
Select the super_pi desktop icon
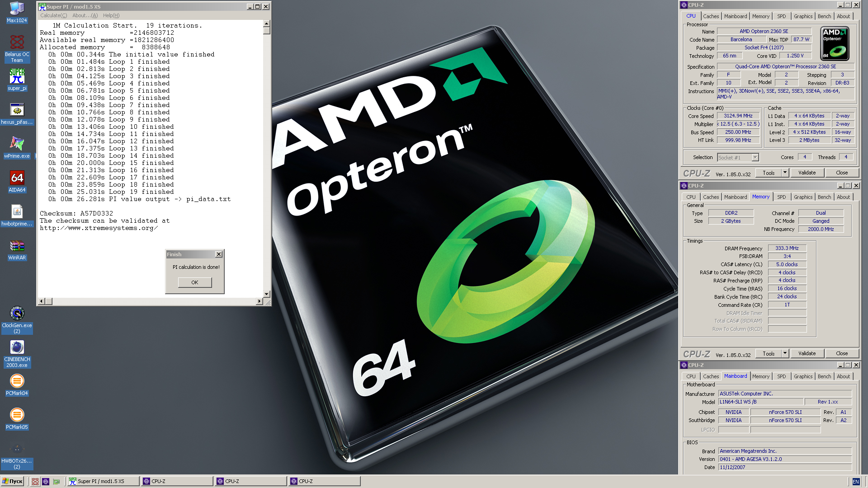(17, 80)
